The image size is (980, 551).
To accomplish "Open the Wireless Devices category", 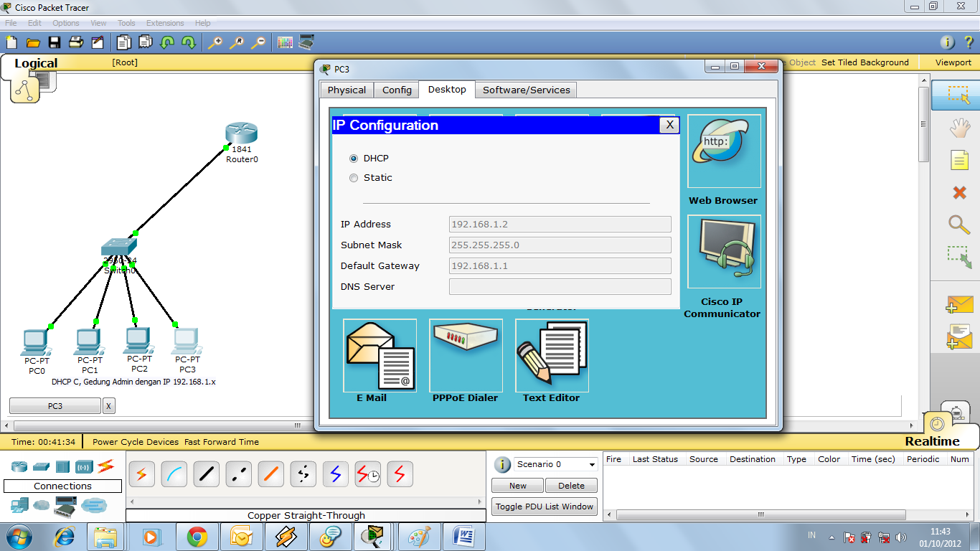I will [84, 466].
